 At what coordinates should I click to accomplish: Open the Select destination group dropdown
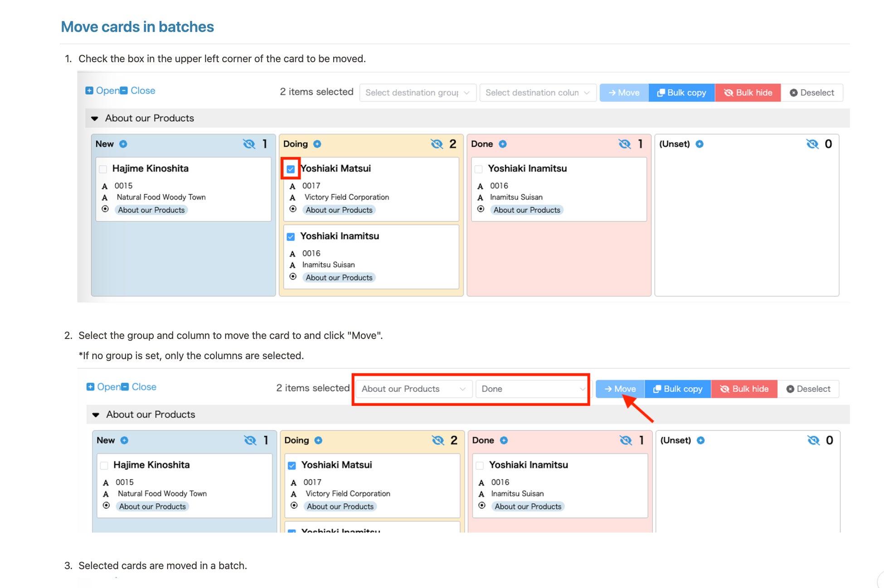(417, 92)
